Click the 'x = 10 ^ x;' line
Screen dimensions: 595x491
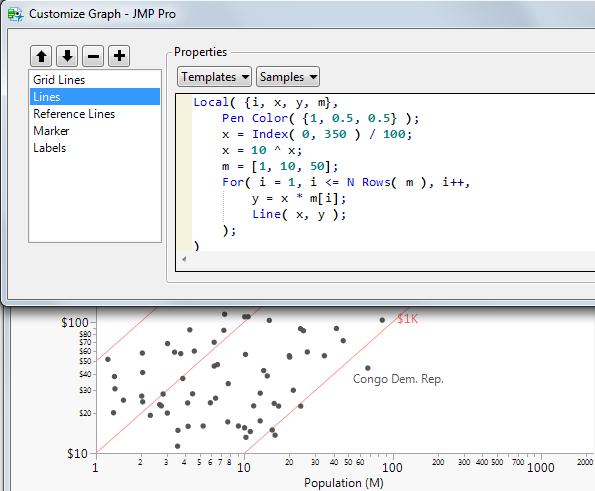pos(262,150)
